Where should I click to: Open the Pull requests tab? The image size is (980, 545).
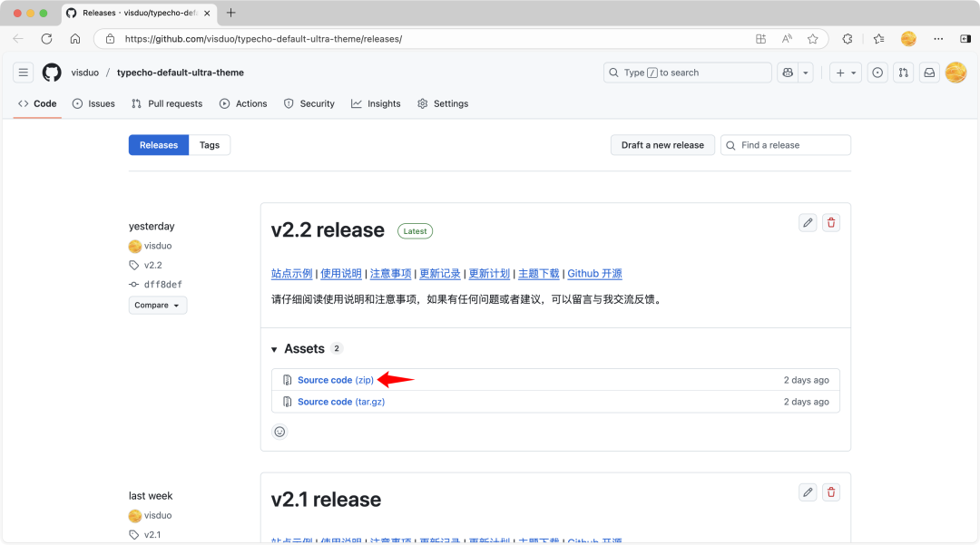167,103
